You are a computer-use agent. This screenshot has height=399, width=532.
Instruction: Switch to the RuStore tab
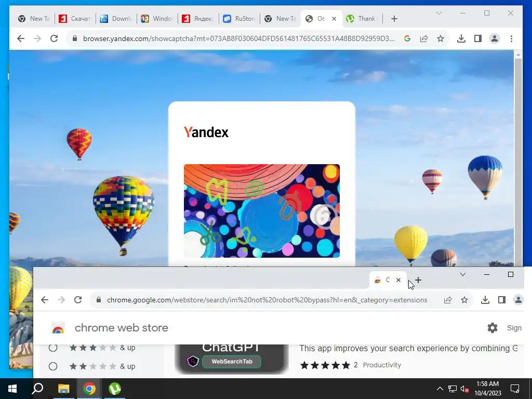click(x=239, y=19)
